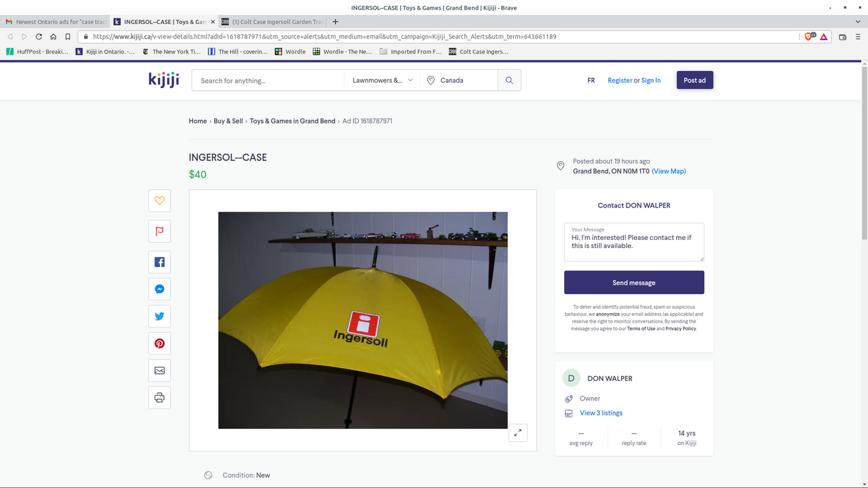Click the search magnifier button
The width and height of the screenshot is (868, 488).
click(509, 81)
